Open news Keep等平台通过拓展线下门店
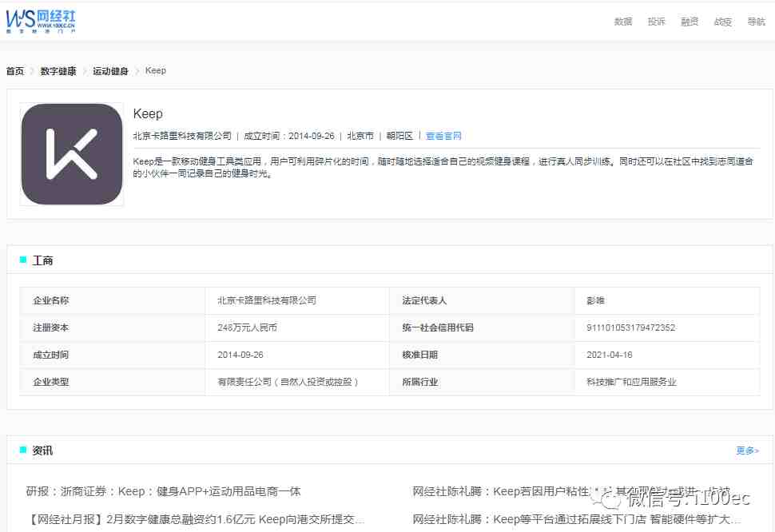The width and height of the screenshot is (775, 532). [577, 519]
